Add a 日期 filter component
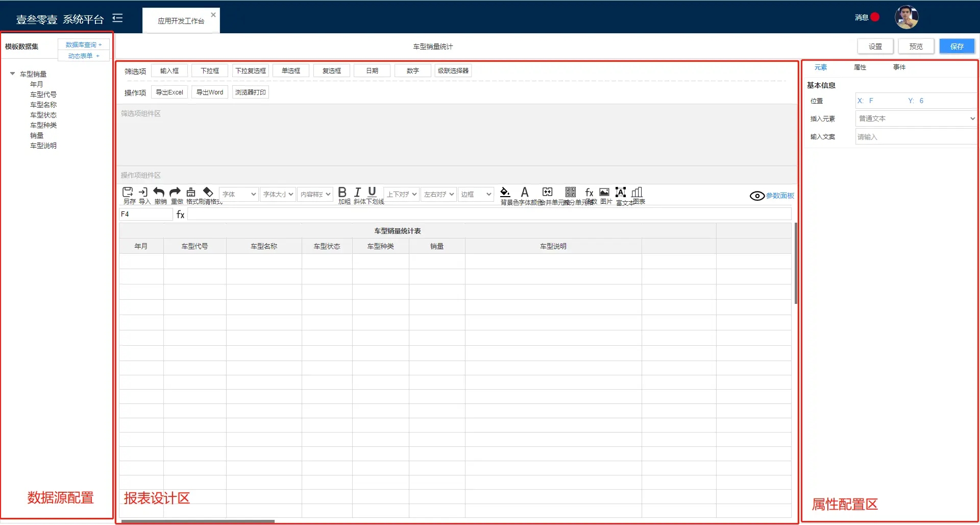Screen dimensions: 980x525 [372, 71]
